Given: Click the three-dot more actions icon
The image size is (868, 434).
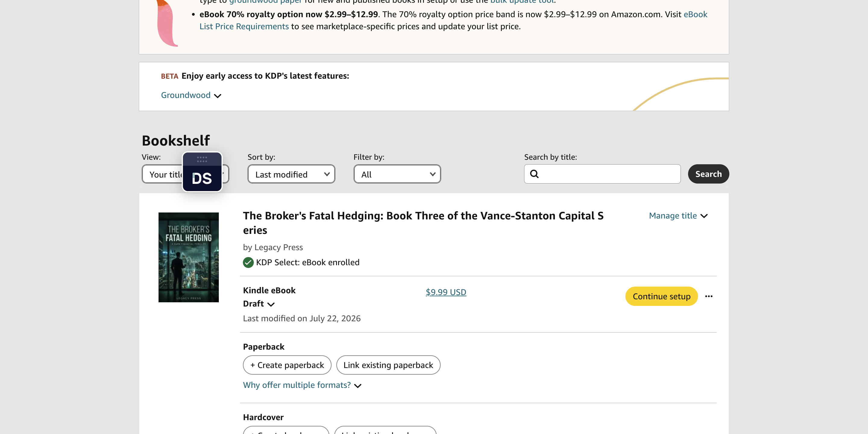Looking at the screenshot, I should click(709, 296).
